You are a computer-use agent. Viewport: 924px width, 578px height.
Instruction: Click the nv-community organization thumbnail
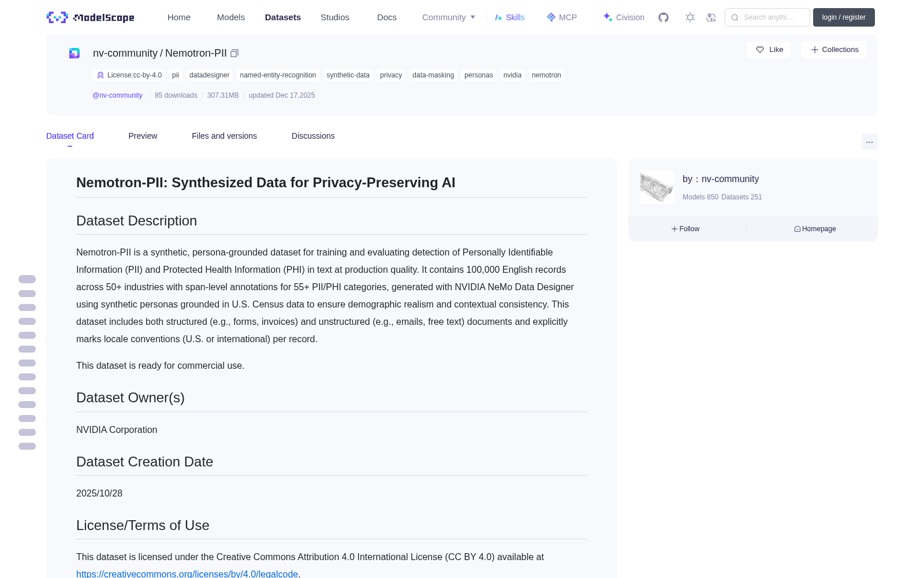click(657, 187)
